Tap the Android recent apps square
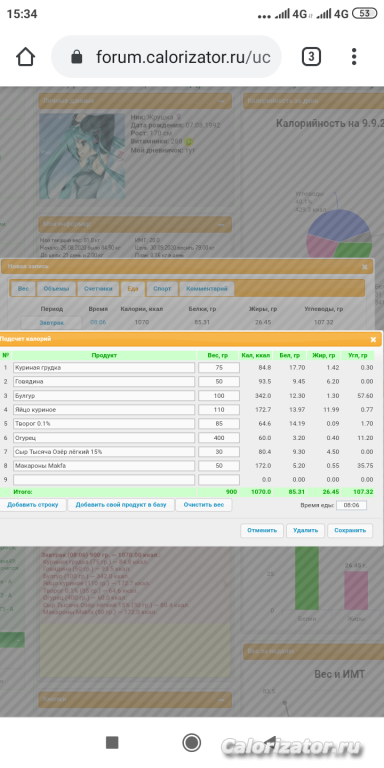Screen dimensions: 384x768 click(112, 743)
